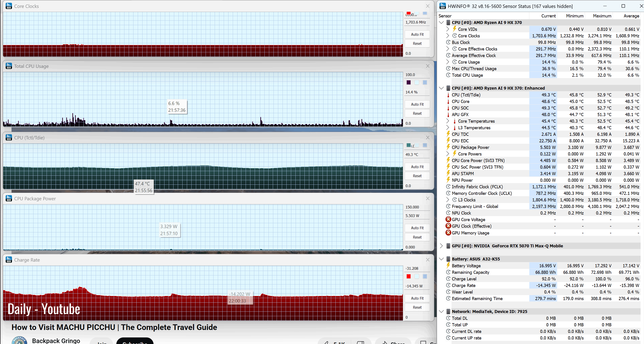Click the -31.208 field in the Charge Rate graph
644x344 pixels.
(417, 268)
